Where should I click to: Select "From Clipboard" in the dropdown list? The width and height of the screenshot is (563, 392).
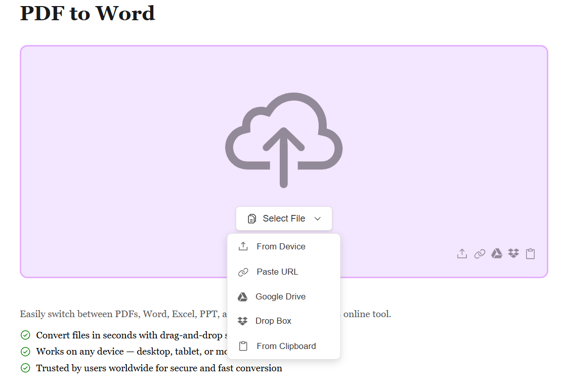coord(286,346)
